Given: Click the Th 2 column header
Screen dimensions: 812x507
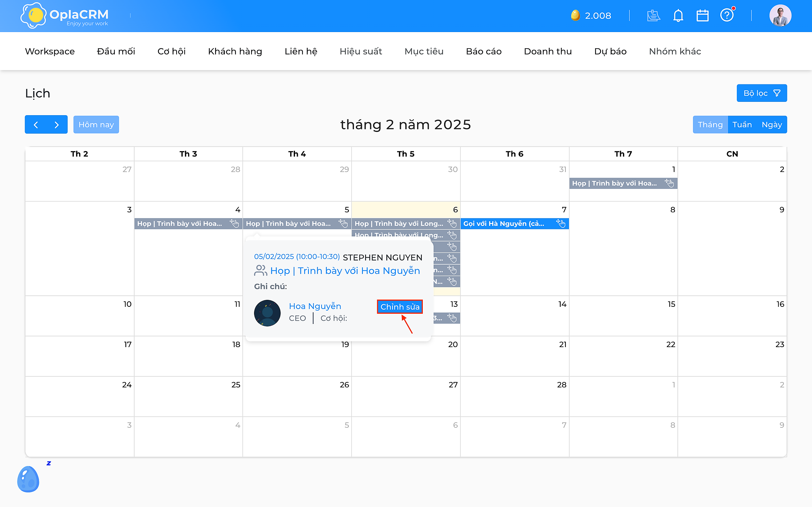Looking at the screenshot, I should click(79, 154).
